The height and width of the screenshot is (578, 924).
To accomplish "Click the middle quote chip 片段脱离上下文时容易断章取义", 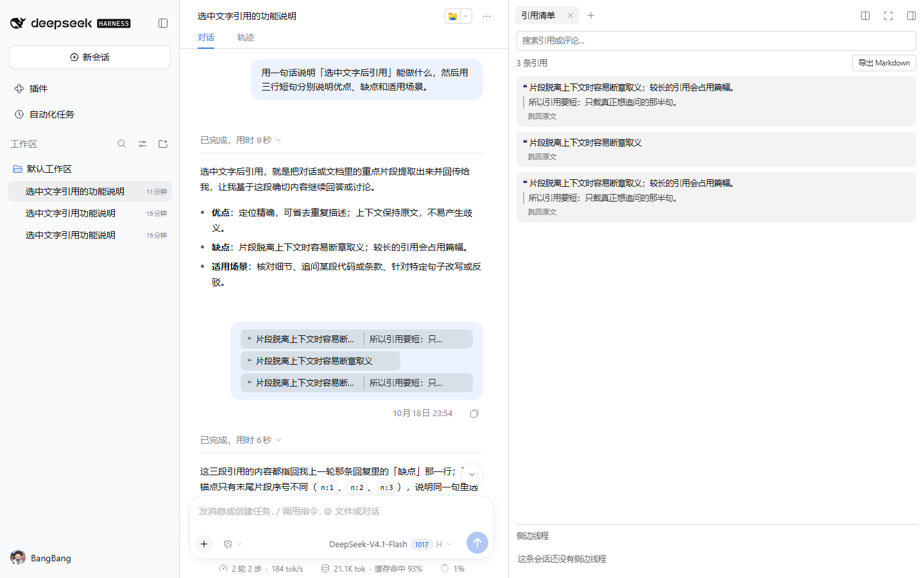I will pyautogui.click(x=320, y=361).
